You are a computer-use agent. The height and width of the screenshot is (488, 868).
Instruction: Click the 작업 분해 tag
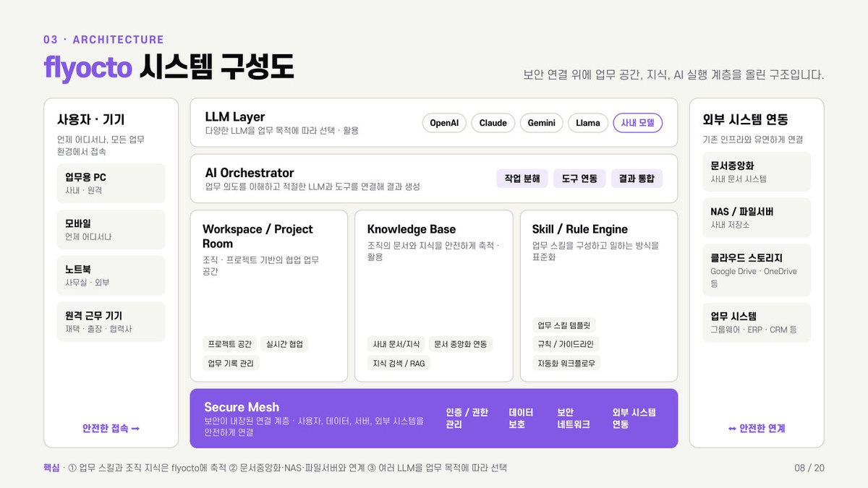[x=522, y=179]
